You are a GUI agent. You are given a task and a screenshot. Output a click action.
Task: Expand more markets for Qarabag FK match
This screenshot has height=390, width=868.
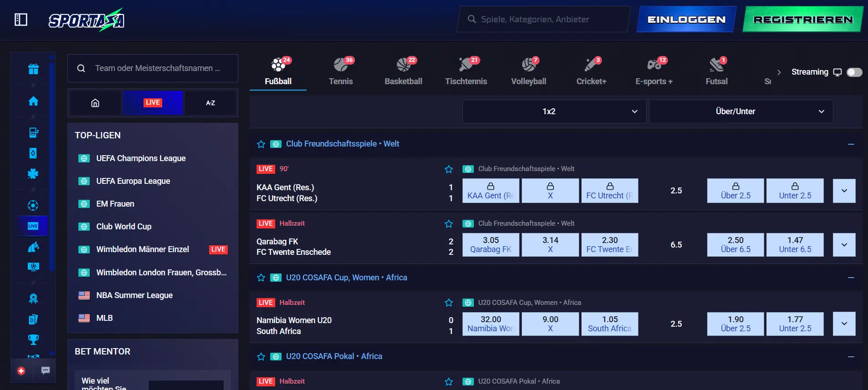pos(844,245)
